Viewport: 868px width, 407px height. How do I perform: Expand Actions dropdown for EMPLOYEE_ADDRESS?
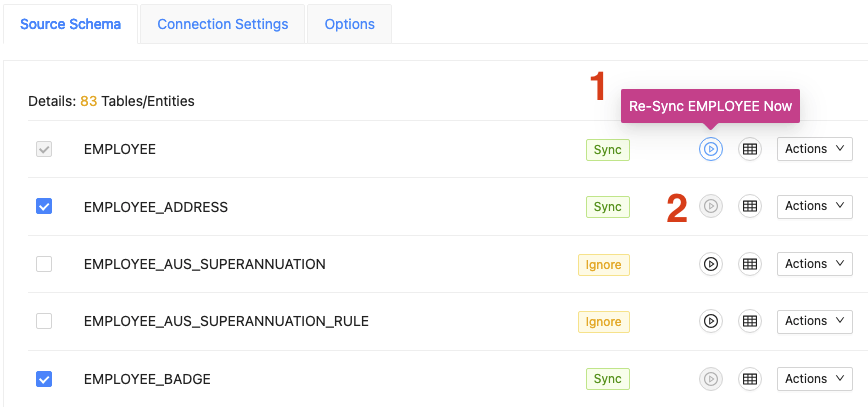814,207
